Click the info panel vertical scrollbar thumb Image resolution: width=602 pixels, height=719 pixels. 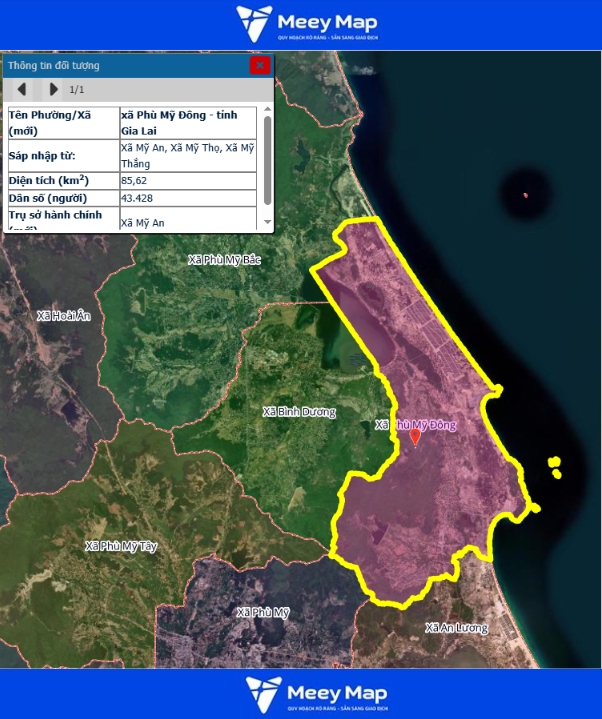point(267,160)
